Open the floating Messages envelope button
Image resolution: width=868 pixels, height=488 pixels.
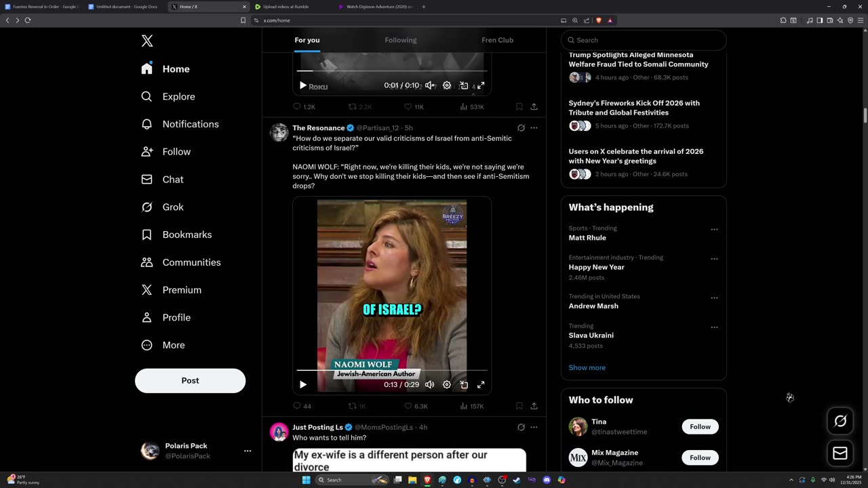840,453
